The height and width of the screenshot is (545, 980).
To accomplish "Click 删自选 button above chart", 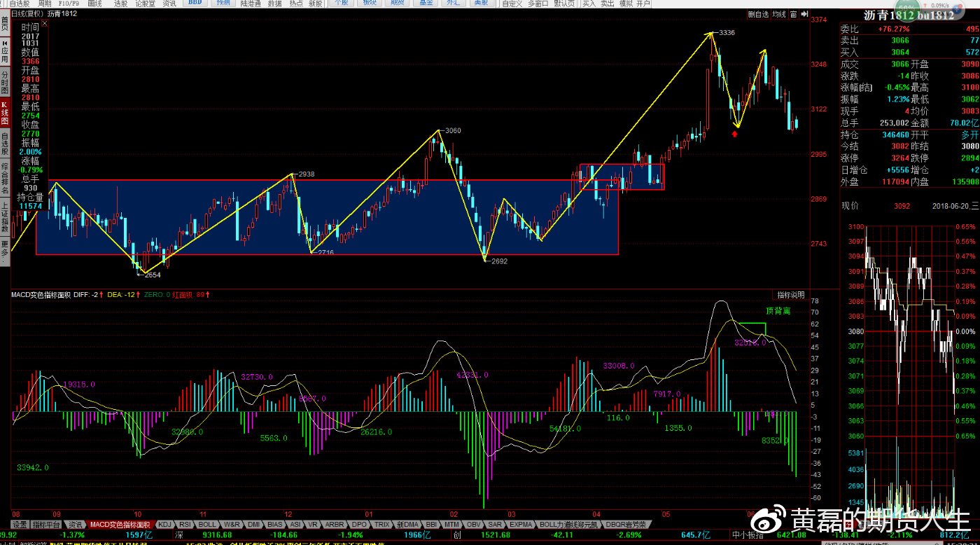I will tap(758, 14).
